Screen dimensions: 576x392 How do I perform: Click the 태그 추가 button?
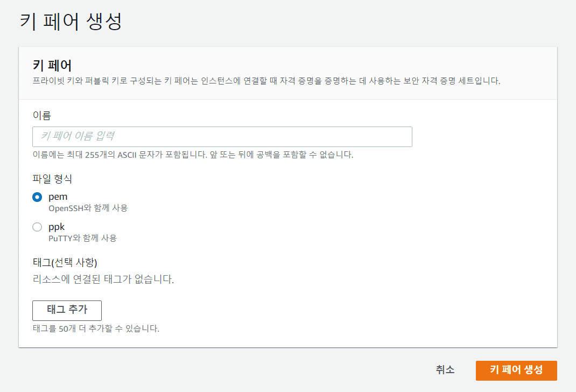pos(67,310)
